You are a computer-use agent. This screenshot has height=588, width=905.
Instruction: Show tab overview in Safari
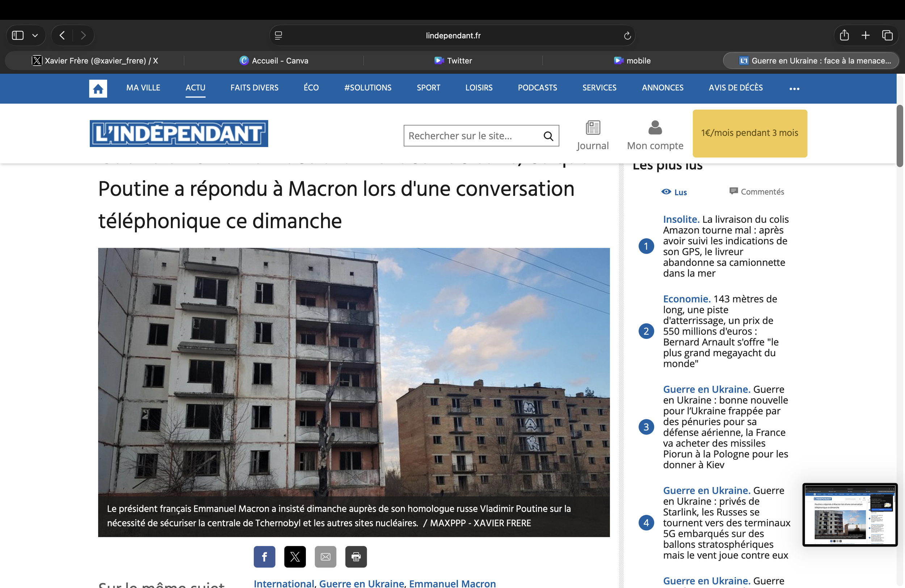tap(887, 35)
